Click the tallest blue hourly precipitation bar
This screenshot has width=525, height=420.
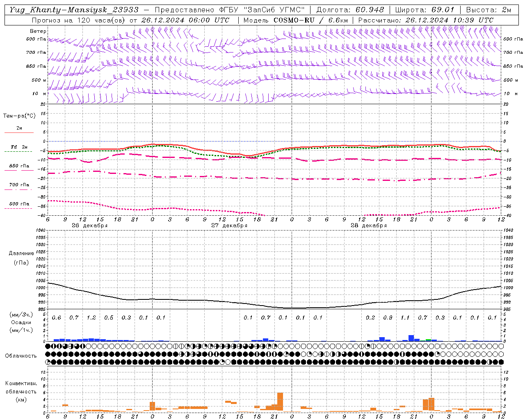[411, 338]
